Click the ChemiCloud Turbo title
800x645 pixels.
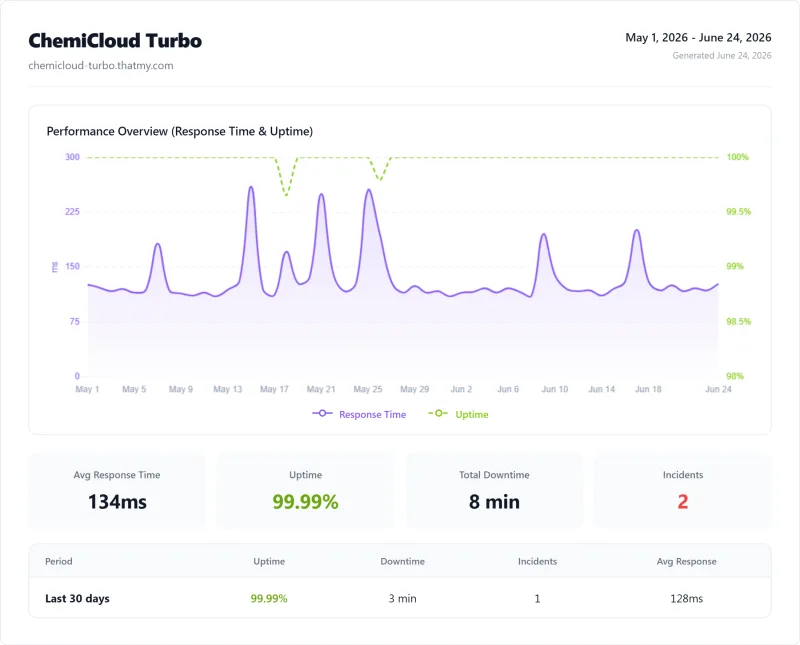115,41
